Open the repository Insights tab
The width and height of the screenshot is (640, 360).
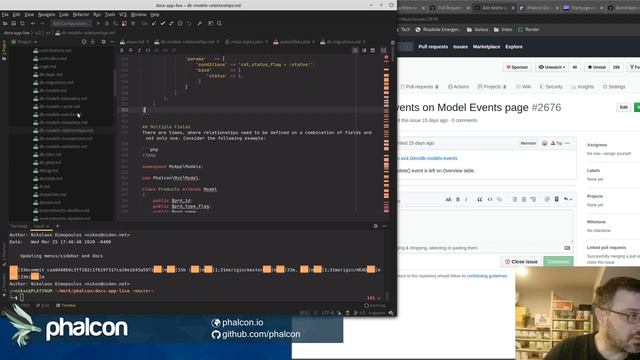582,87
